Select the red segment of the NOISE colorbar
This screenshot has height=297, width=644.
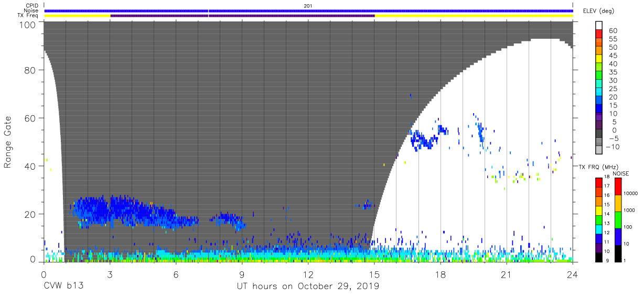click(618, 186)
